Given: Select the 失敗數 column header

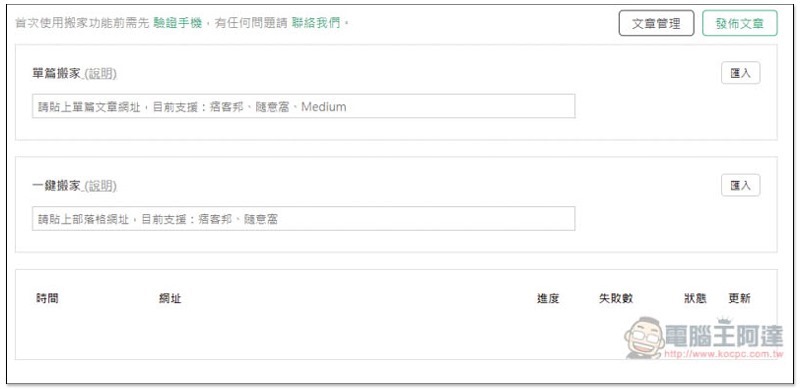Looking at the screenshot, I should pyautogui.click(x=616, y=299).
